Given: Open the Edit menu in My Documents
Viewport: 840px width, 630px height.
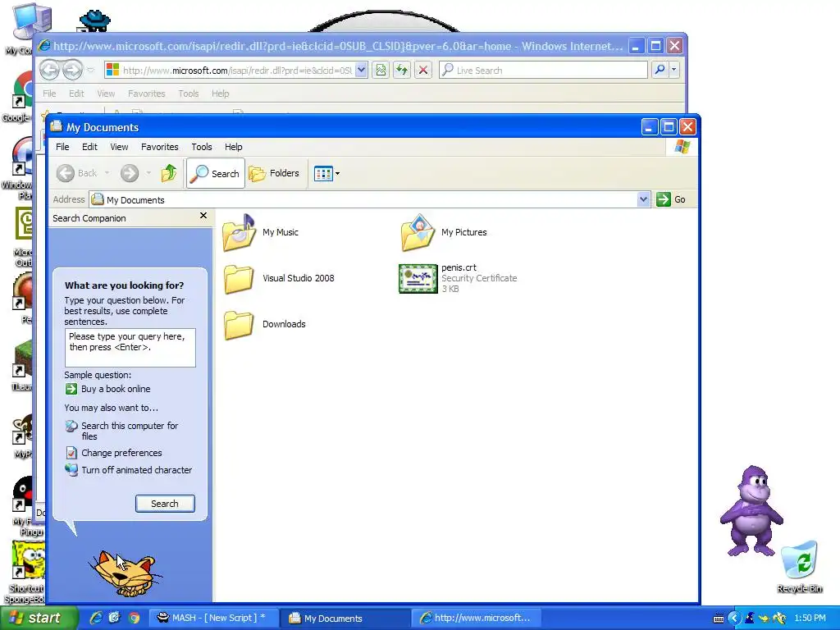Looking at the screenshot, I should pos(89,147).
